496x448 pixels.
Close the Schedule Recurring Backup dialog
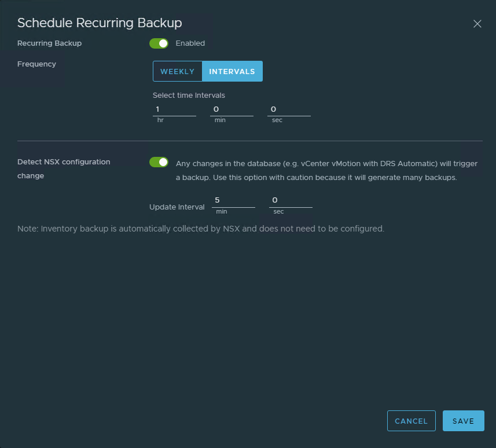[x=477, y=24]
